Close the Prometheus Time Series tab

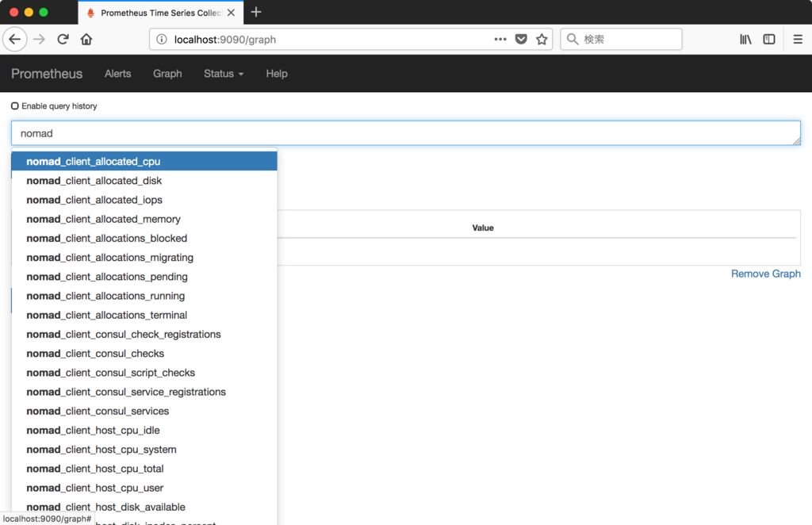(231, 13)
